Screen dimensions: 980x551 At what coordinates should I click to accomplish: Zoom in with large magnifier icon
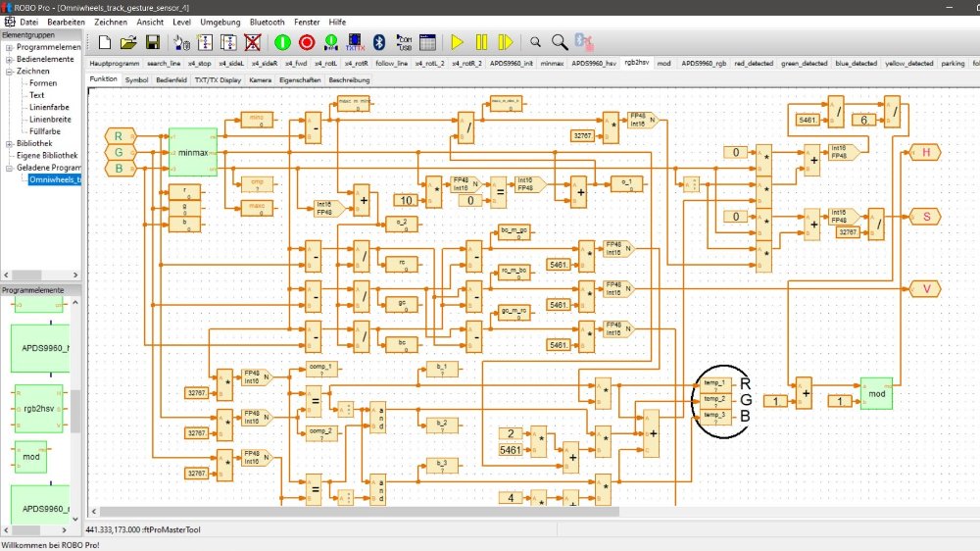[x=560, y=42]
